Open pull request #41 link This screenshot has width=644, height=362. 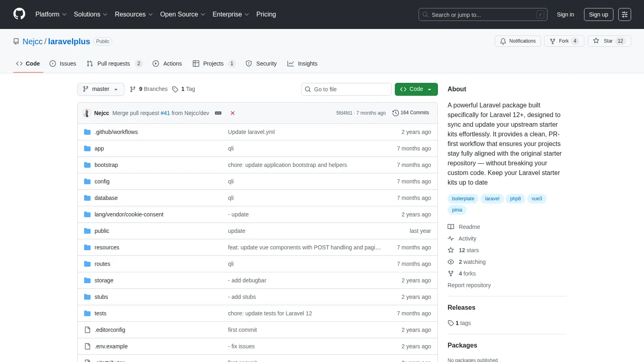165,113
